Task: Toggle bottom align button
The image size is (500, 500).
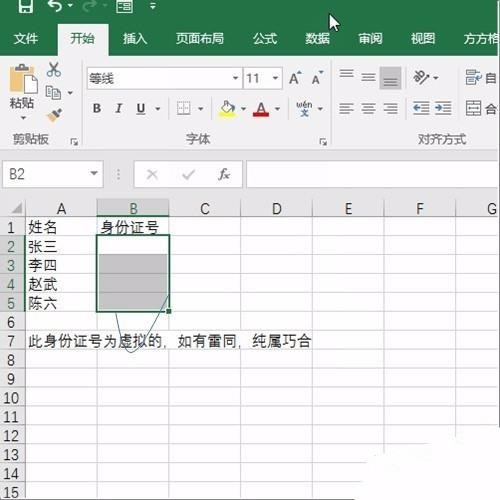Action: click(390, 78)
